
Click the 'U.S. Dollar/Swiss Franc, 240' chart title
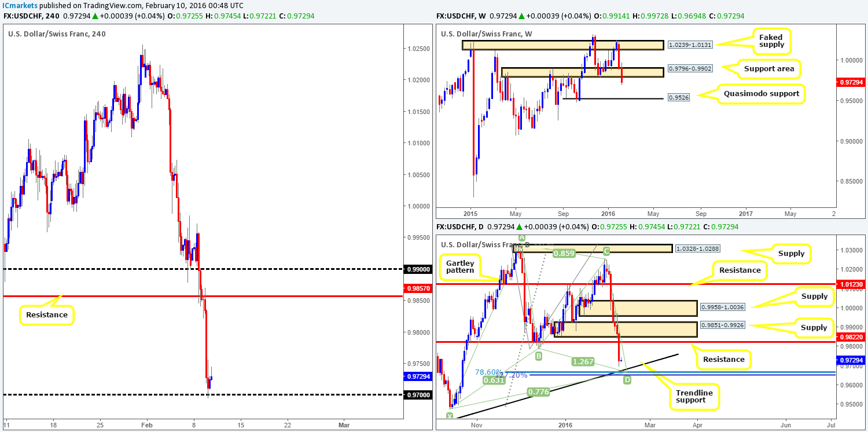pyautogui.click(x=57, y=34)
